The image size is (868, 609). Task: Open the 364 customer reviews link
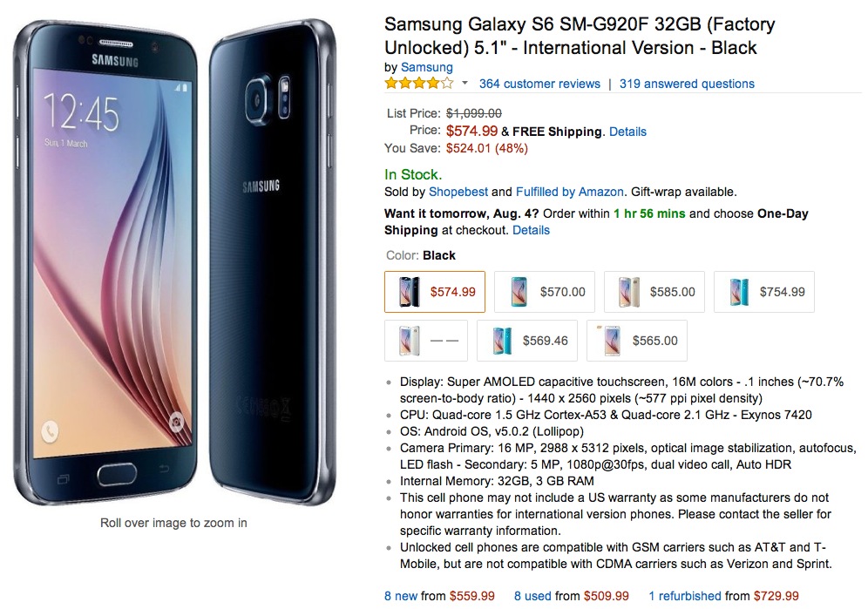(539, 84)
